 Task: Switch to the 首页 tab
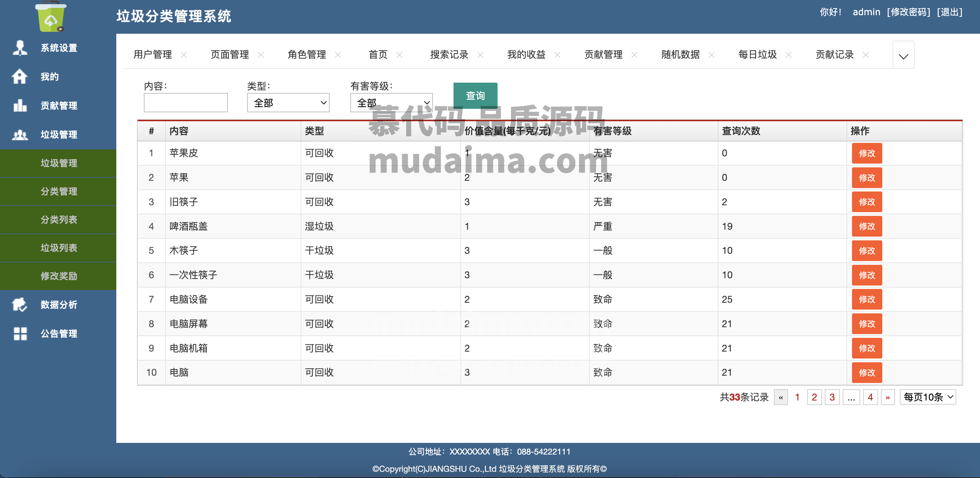pyautogui.click(x=378, y=55)
